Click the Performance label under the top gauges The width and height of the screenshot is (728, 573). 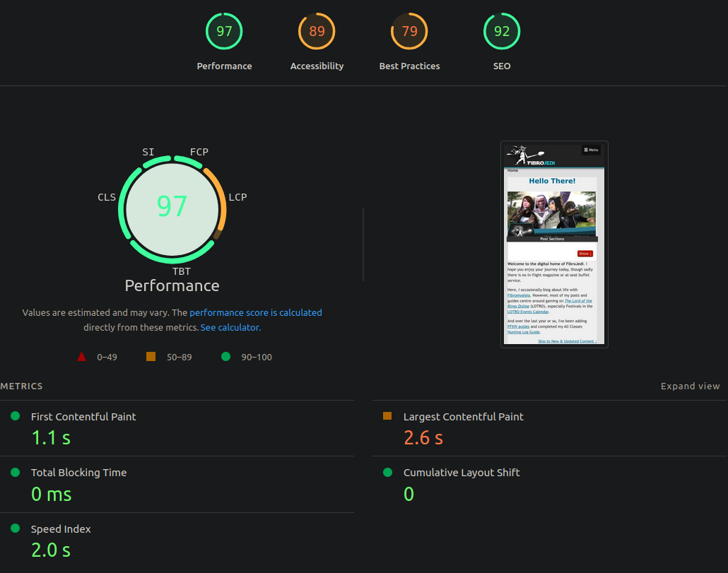coord(224,66)
